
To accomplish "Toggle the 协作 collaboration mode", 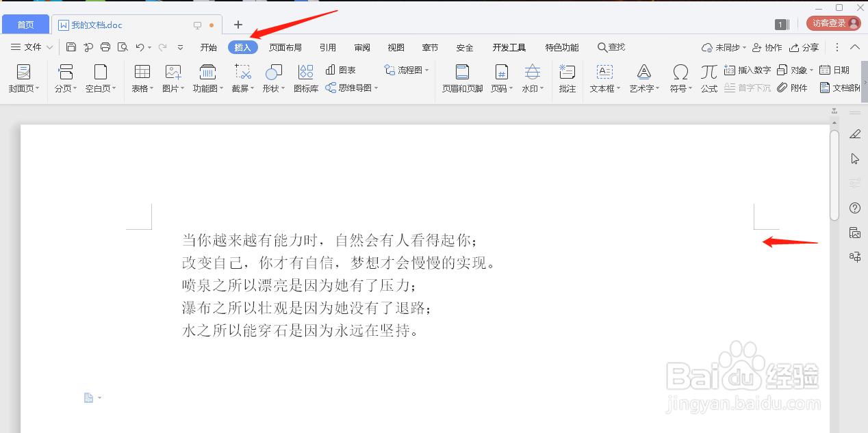I will pos(767,47).
